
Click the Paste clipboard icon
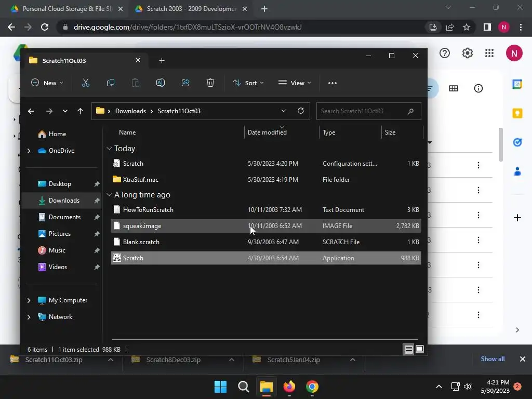(136, 83)
